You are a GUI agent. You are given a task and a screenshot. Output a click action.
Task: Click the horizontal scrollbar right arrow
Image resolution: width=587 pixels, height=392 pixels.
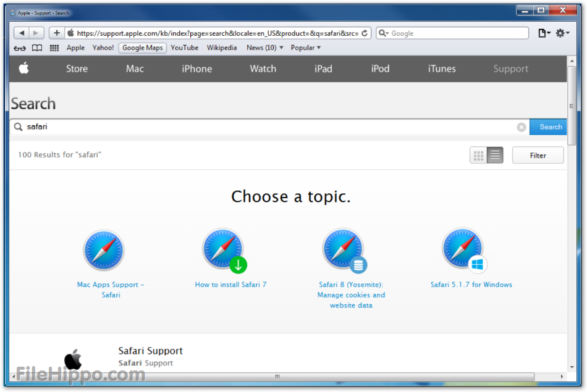click(x=562, y=377)
